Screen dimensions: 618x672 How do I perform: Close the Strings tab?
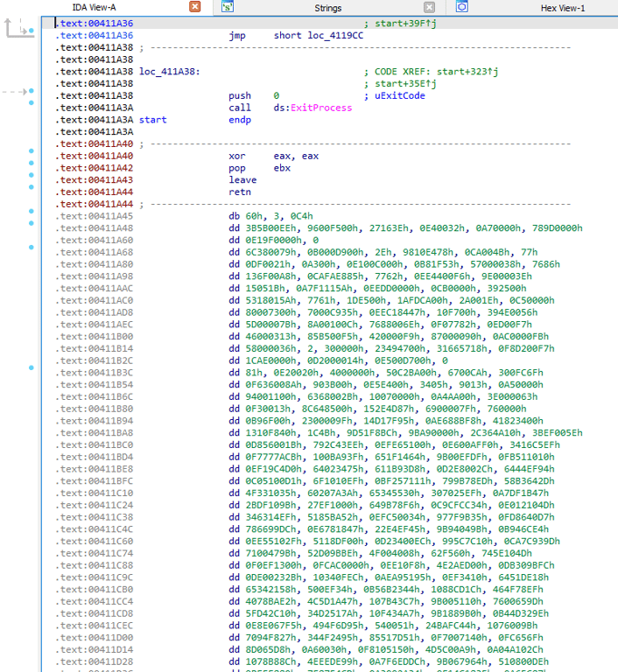pyautogui.click(x=429, y=7)
